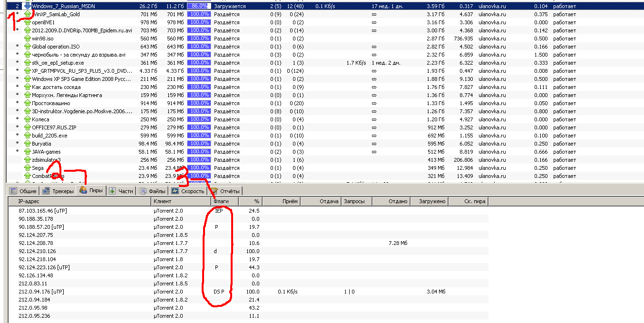Viewport: 644px width, 323px height.
Task: Click the green arrow icon next to win98.iso
Action: [x=27, y=39]
